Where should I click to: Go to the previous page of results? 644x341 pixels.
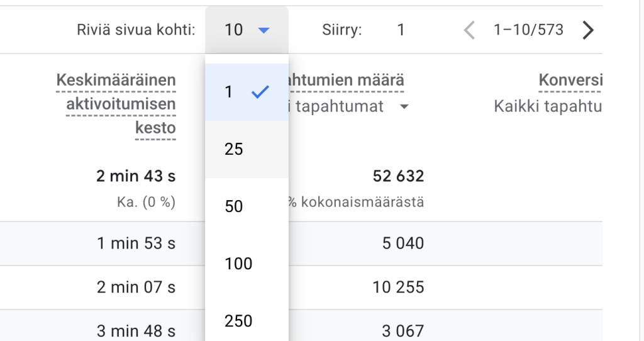point(469,30)
